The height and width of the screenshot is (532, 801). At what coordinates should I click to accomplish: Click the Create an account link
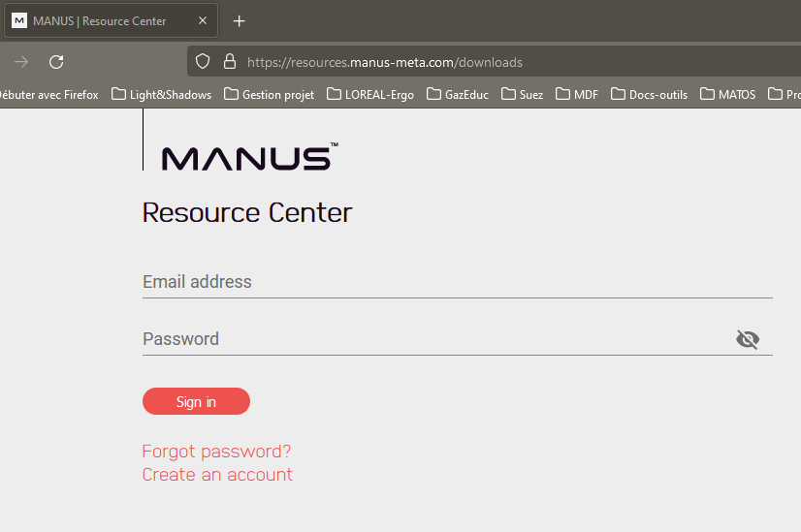(x=217, y=475)
